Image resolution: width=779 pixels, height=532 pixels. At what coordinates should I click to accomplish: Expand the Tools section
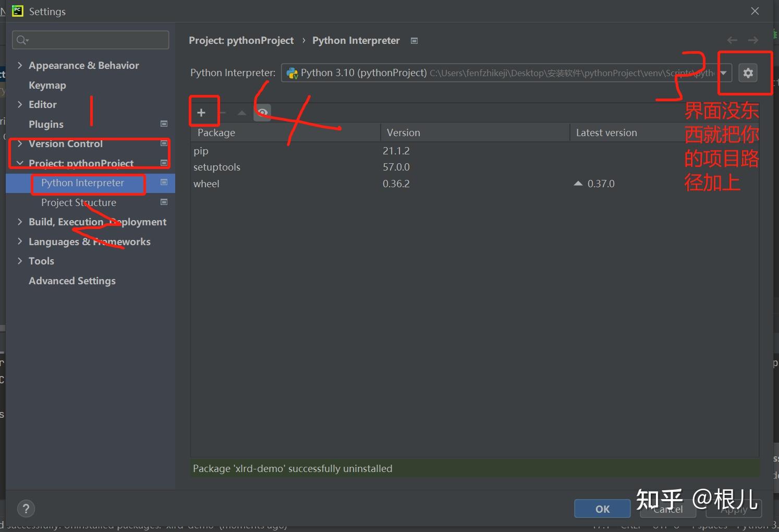20,261
